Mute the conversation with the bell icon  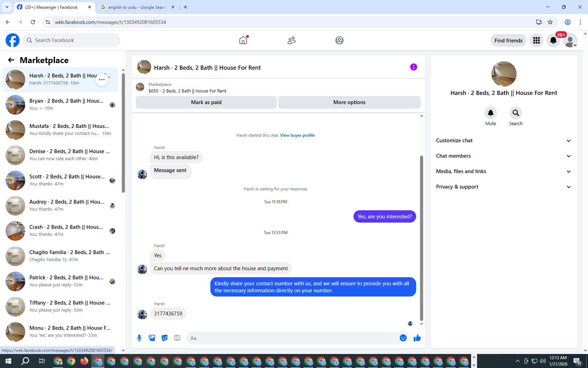491,113
